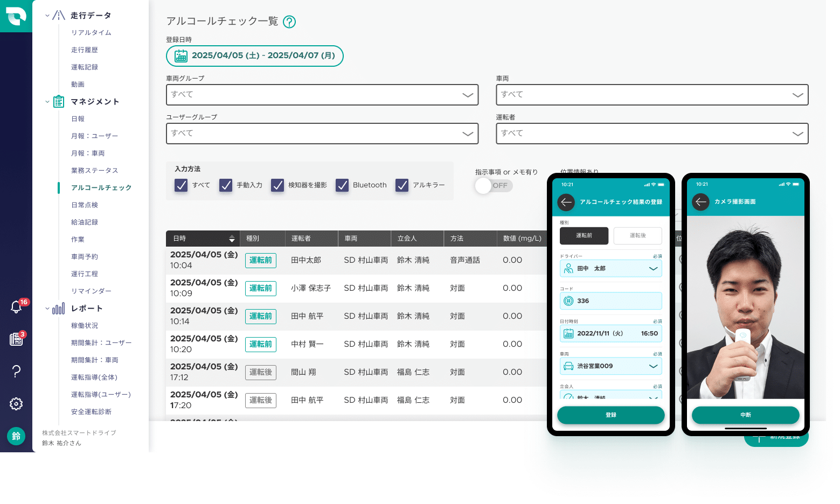The height and width of the screenshot is (504, 840).
Task: Click the help question mark in sidebar
Action: [16, 371]
